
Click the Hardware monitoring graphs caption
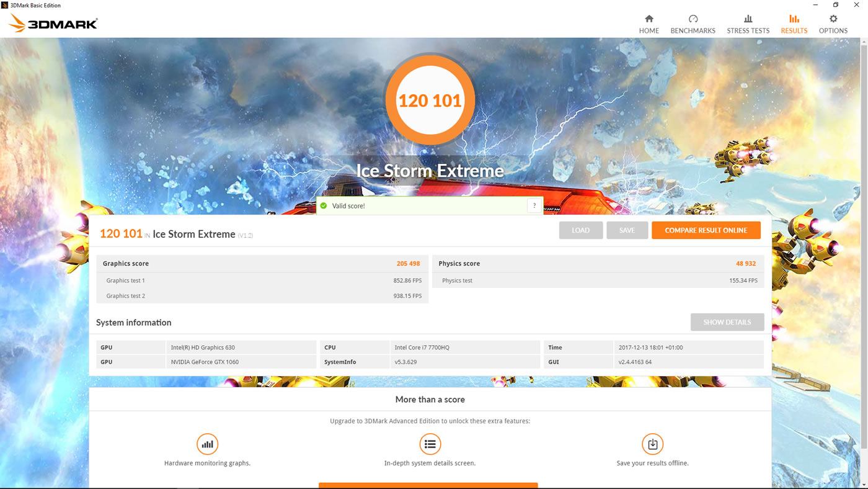pyautogui.click(x=207, y=463)
